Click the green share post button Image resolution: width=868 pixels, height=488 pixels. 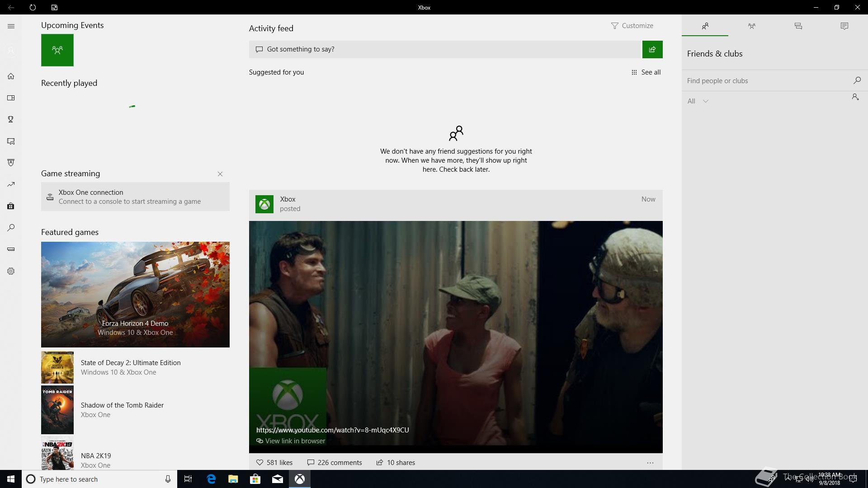click(x=652, y=49)
